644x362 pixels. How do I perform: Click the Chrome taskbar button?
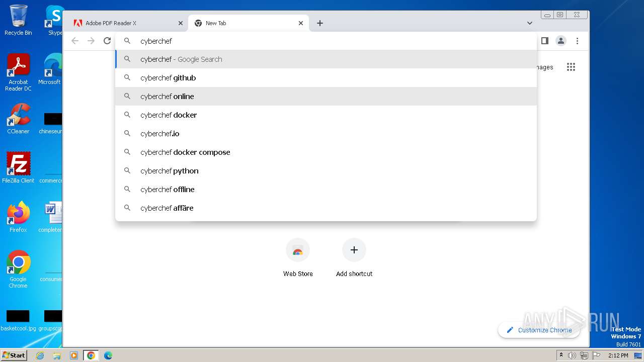point(91,355)
